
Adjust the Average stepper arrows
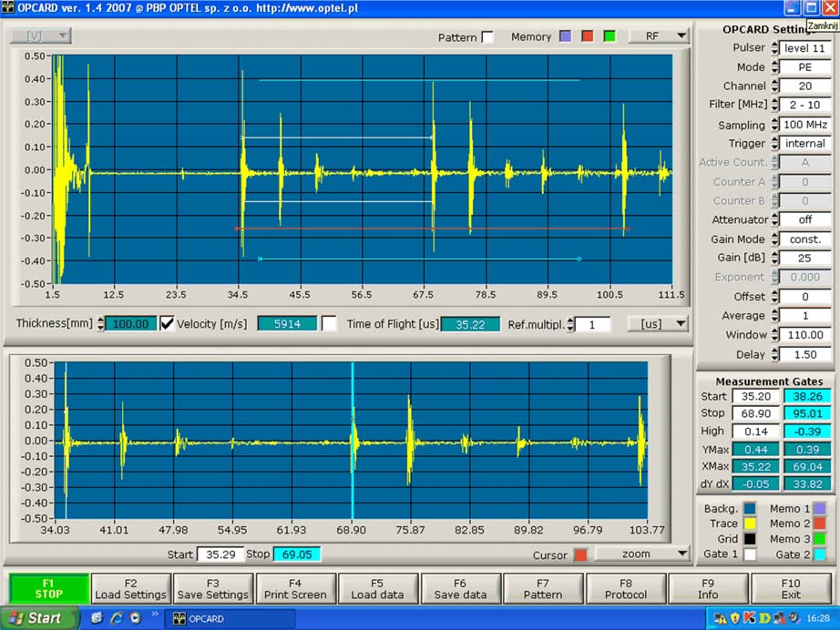tap(774, 316)
